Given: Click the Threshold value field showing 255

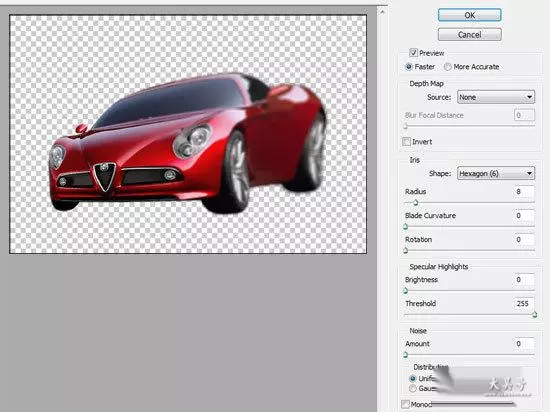Looking at the screenshot, I should (524, 303).
